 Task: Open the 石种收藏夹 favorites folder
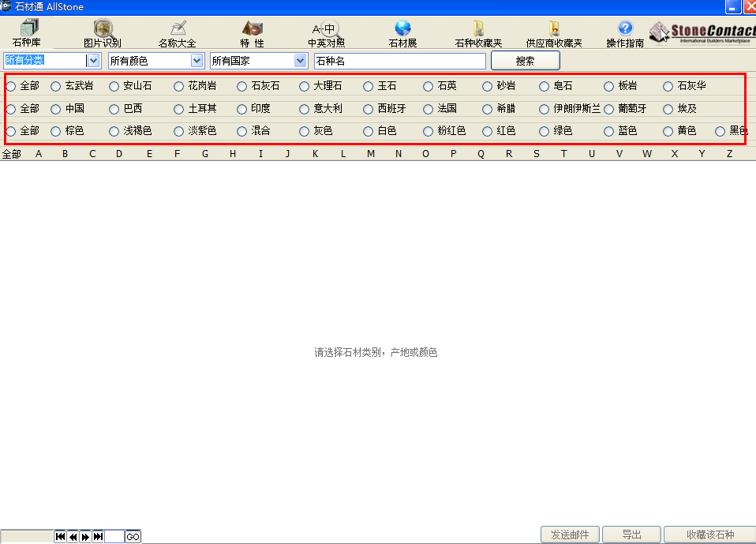coord(478,33)
